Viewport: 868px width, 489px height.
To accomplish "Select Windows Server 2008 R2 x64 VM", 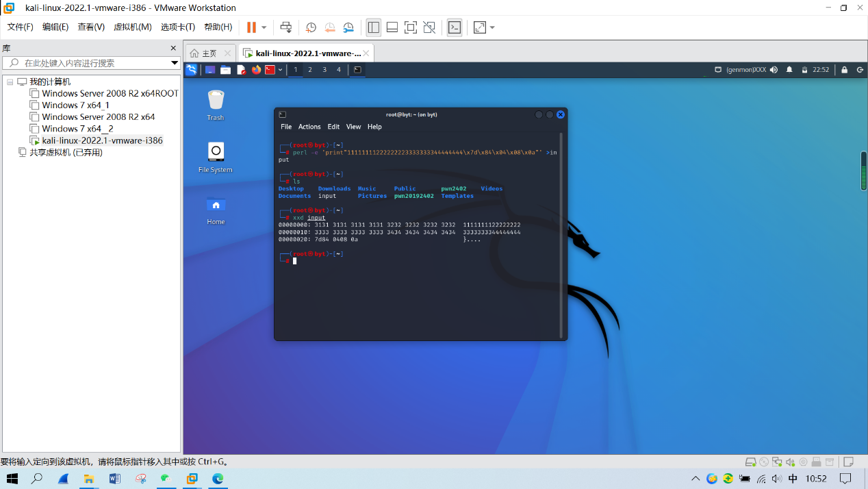I will pos(92,116).
